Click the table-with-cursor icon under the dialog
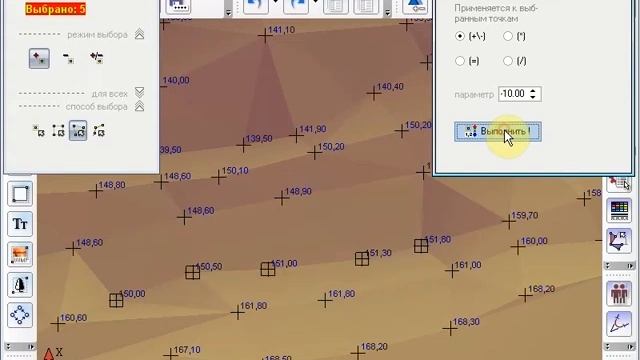Image resolution: width=640 pixels, height=360 pixels. pyautogui.click(x=619, y=184)
